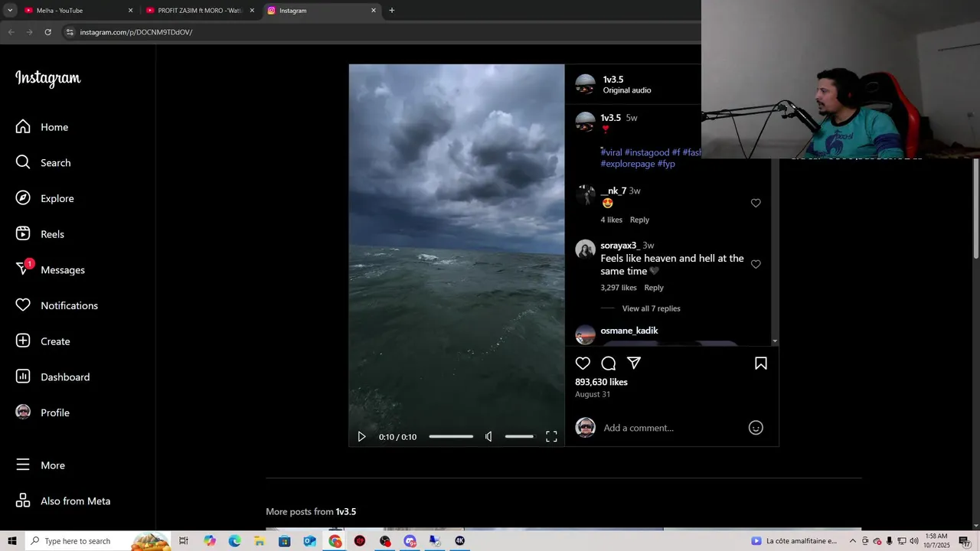The image size is (980, 551).
Task: Show hidden system tray icons
Action: click(x=852, y=541)
